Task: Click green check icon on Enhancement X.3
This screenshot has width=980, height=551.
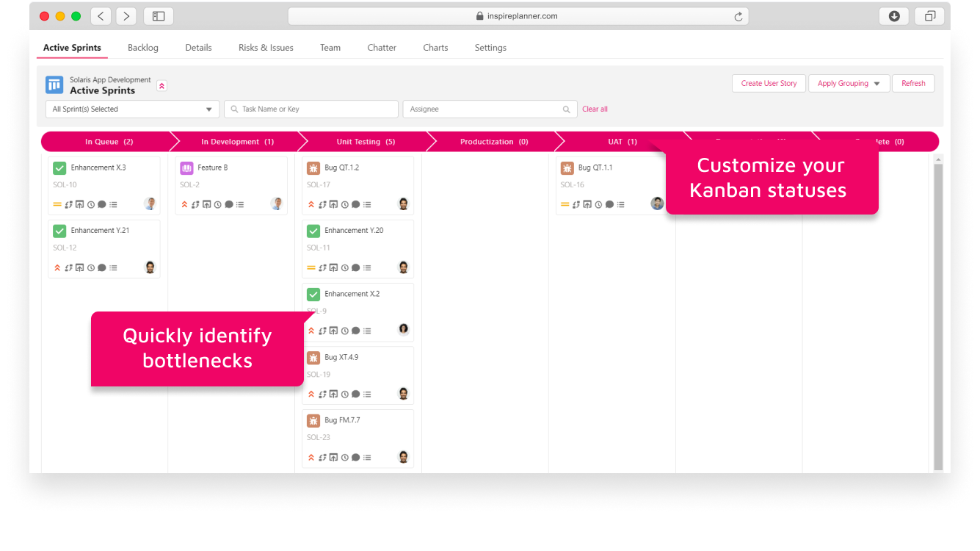Action: click(x=59, y=168)
